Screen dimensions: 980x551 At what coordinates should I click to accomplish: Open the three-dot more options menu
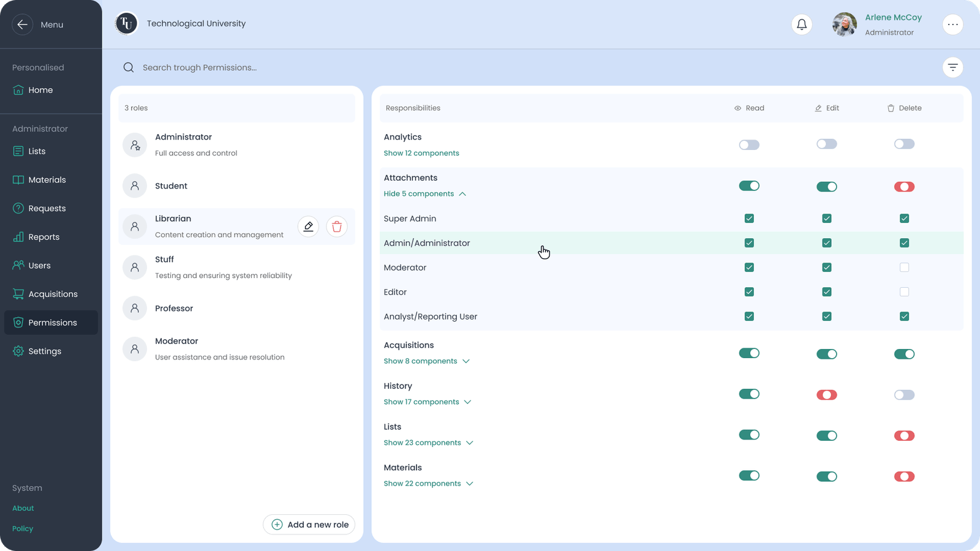pyautogui.click(x=952, y=24)
